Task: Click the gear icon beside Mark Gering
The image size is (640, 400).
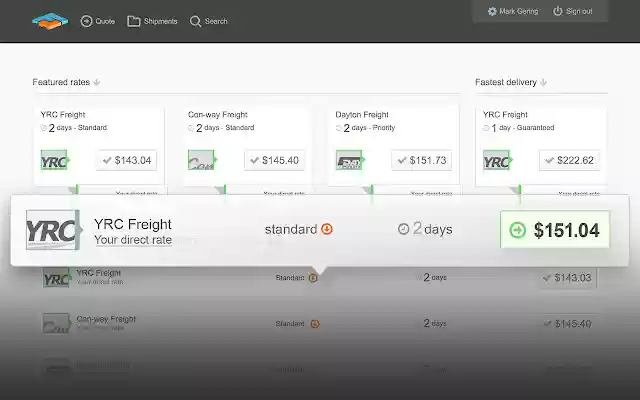Action: point(492,11)
